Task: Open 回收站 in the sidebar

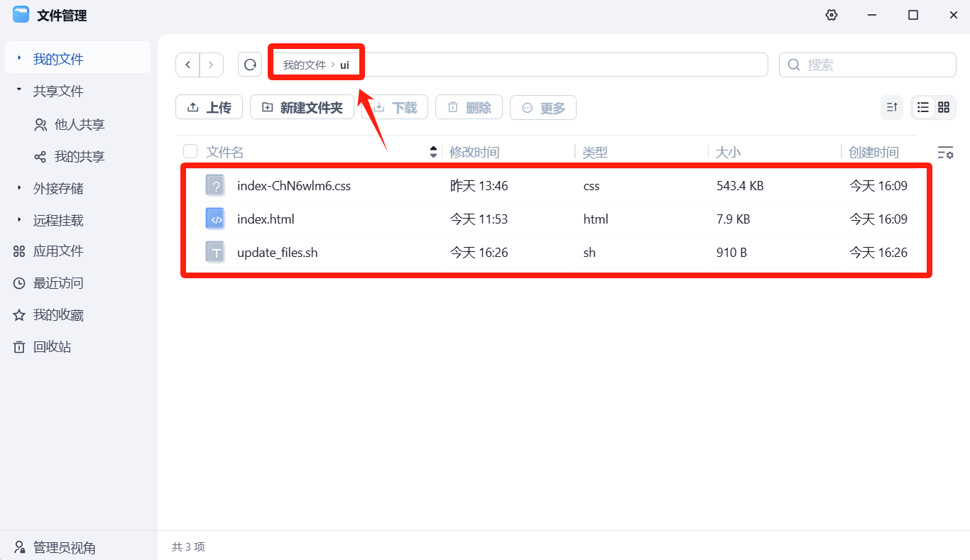Action: click(52, 347)
